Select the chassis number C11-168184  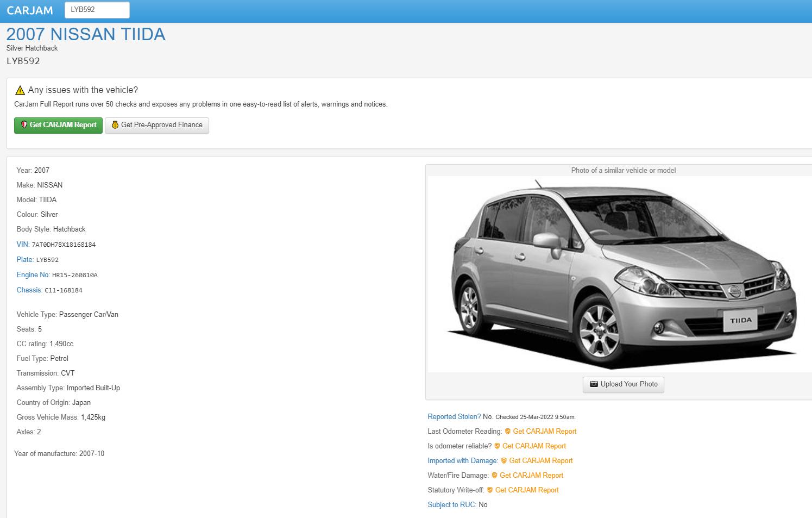coord(64,290)
